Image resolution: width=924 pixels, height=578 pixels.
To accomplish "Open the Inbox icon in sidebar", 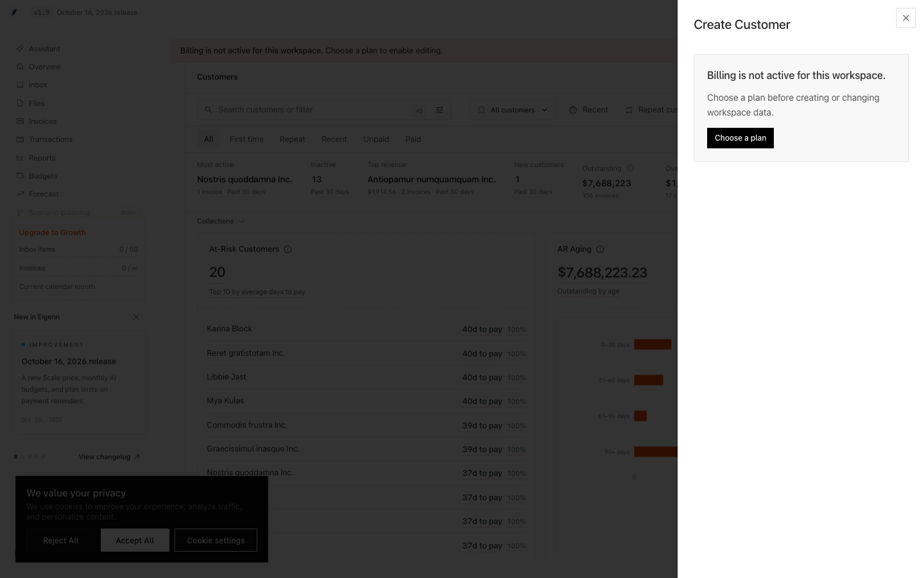I will pyautogui.click(x=20, y=85).
